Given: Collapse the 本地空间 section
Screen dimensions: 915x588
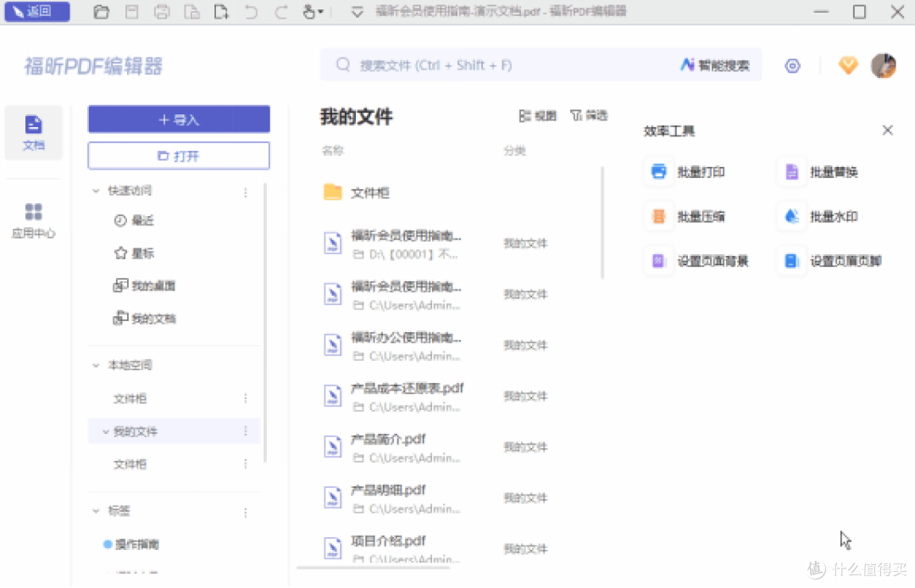Looking at the screenshot, I should click(97, 365).
